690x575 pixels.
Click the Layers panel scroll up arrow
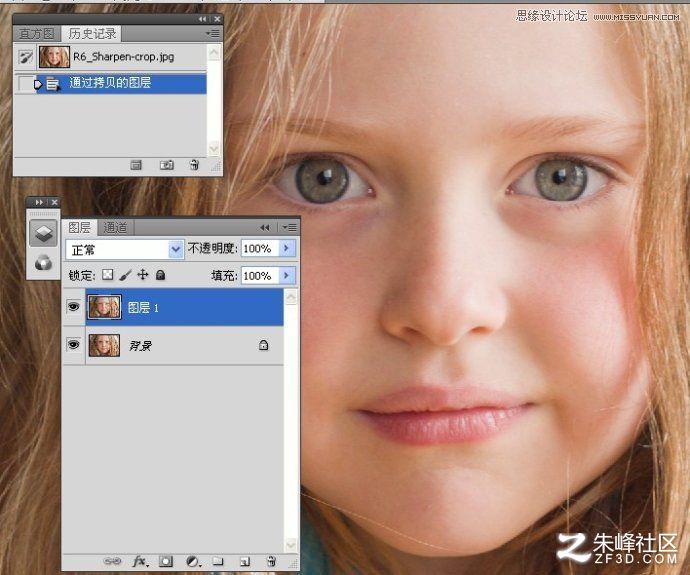click(x=291, y=297)
